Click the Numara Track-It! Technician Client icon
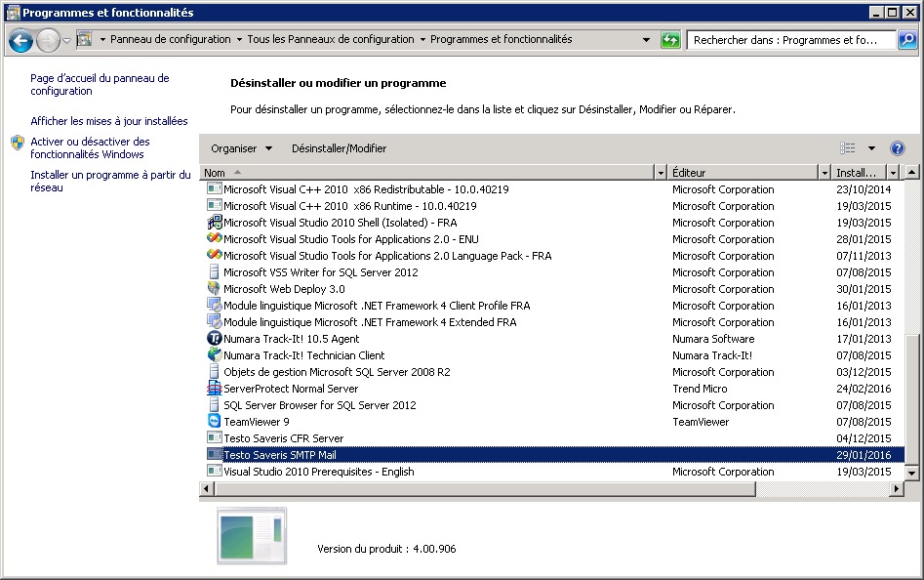924x580 pixels. pos(215,354)
